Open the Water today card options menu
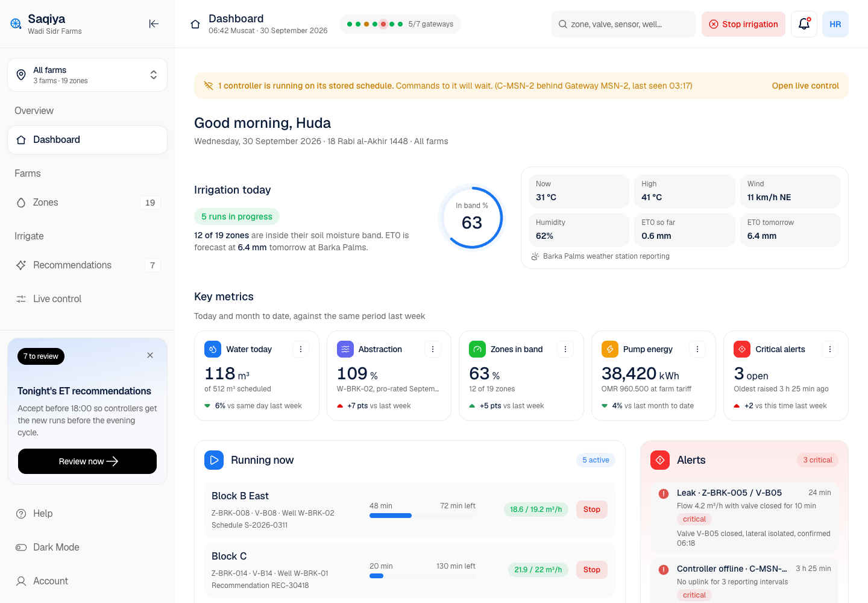Image resolution: width=868 pixels, height=603 pixels. (301, 349)
